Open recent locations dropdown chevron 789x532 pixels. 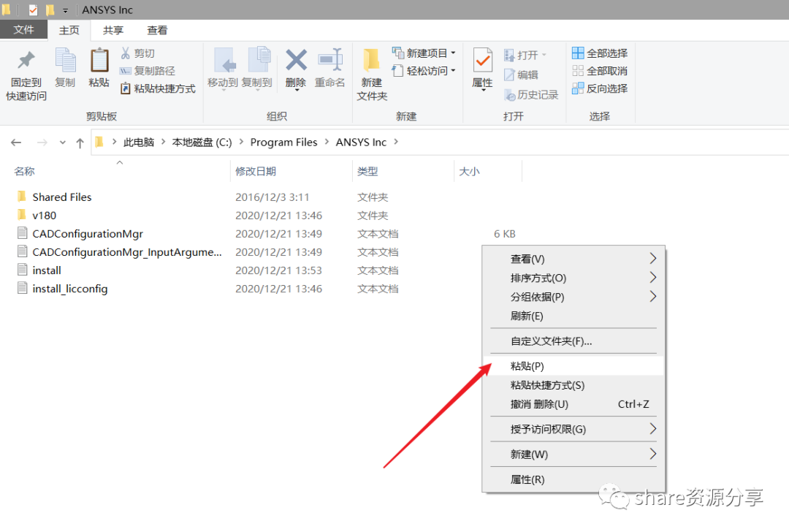pyautogui.click(x=62, y=143)
